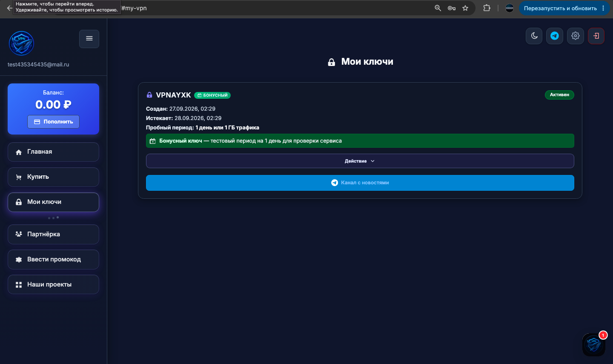Open the chat widget with notification badge
613x364 pixels.
point(593,345)
